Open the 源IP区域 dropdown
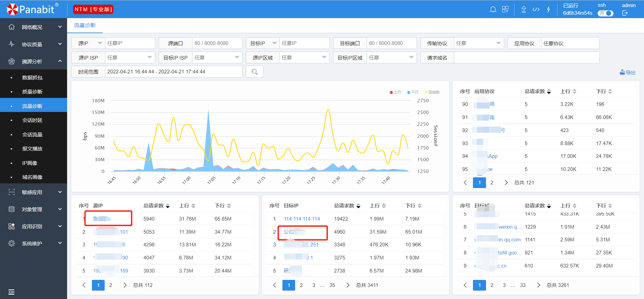The width and height of the screenshot is (644, 299). (x=304, y=58)
